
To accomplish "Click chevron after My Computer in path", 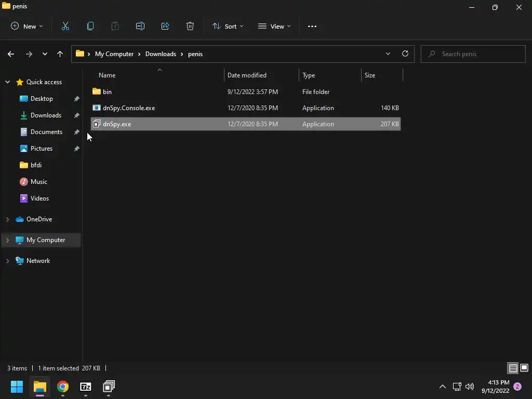I will (x=139, y=54).
